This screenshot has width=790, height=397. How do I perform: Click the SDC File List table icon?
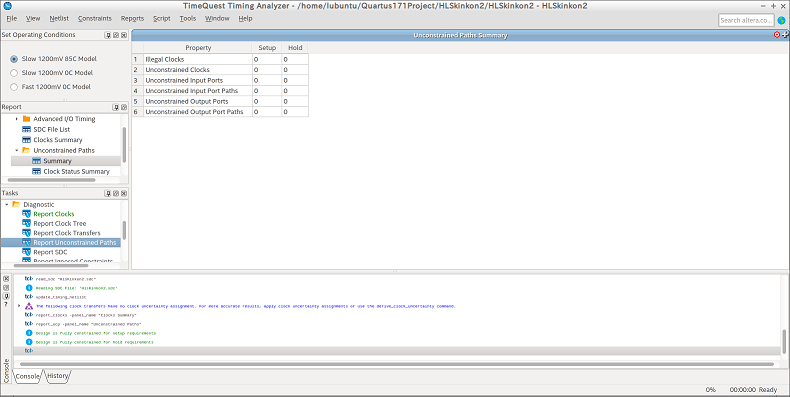pyautogui.click(x=27, y=129)
